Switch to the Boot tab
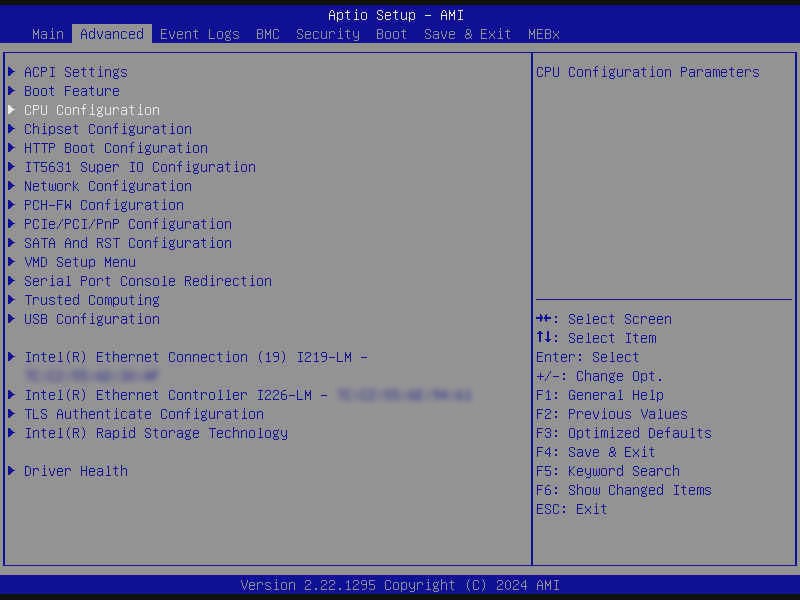The image size is (800, 600). coord(391,34)
